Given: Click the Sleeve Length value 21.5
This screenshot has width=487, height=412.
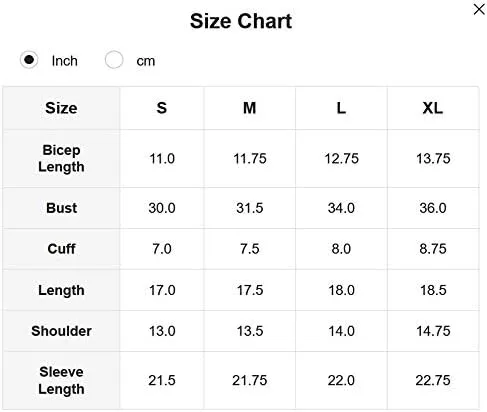Looking at the screenshot, I should pos(162,380).
